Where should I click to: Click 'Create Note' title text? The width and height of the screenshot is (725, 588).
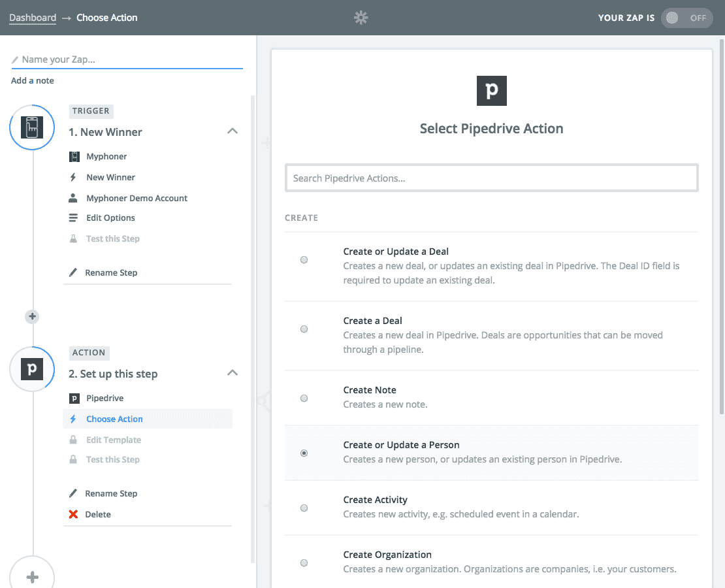pyautogui.click(x=370, y=390)
